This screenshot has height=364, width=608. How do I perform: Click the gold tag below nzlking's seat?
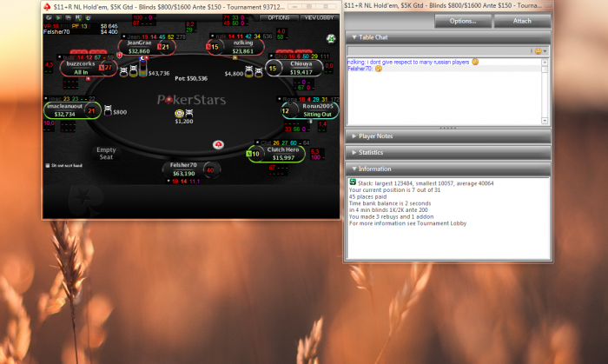point(235,57)
